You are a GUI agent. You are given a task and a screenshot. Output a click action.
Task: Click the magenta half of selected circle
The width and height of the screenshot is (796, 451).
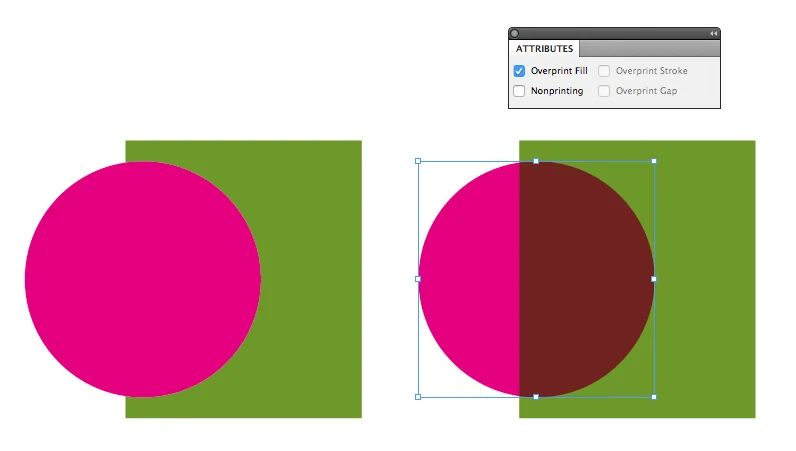click(470, 280)
